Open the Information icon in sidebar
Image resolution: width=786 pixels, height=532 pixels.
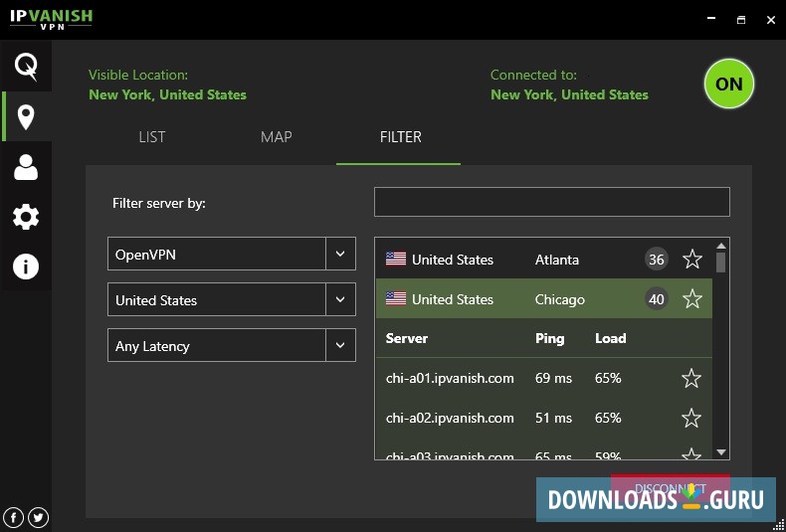[26, 266]
